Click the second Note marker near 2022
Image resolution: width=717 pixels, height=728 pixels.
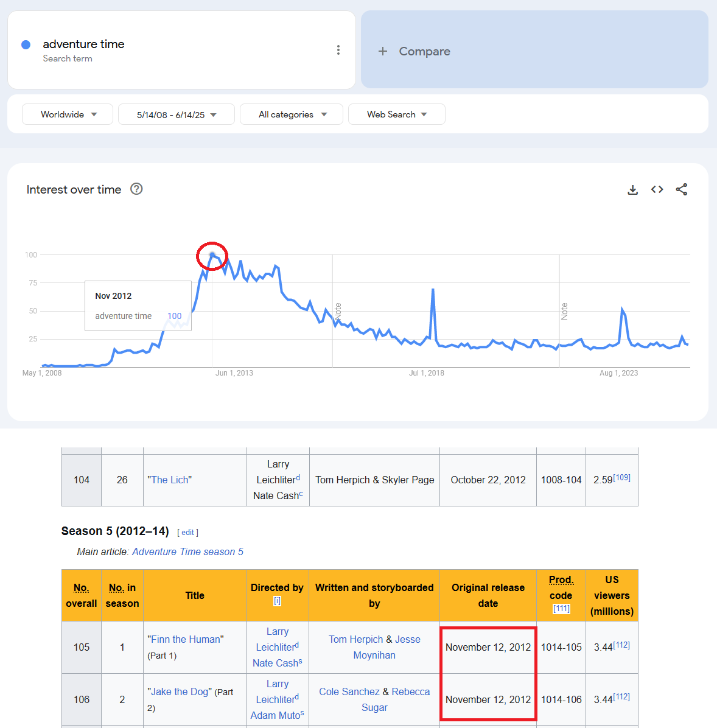(x=564, y=311)
